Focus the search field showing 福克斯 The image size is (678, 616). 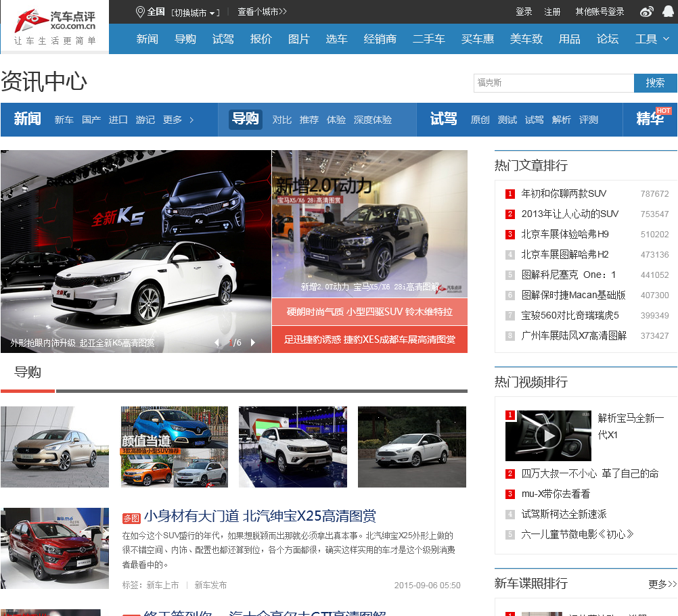[554, 83]
